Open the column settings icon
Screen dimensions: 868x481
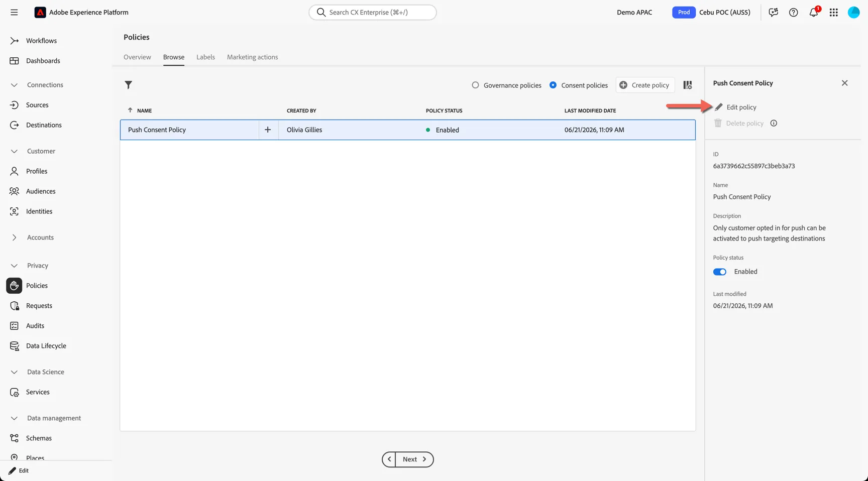point(688,85)
